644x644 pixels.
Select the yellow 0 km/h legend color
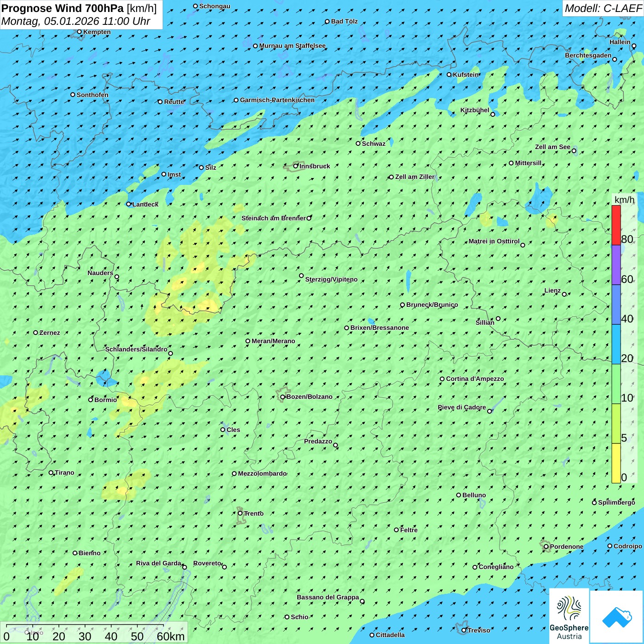(616, 463)
